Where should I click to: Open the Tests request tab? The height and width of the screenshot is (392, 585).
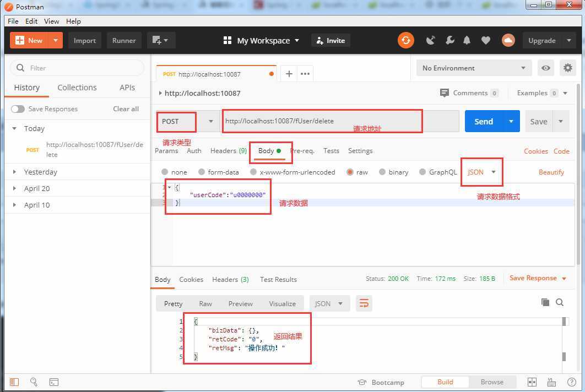pos(331,151)
